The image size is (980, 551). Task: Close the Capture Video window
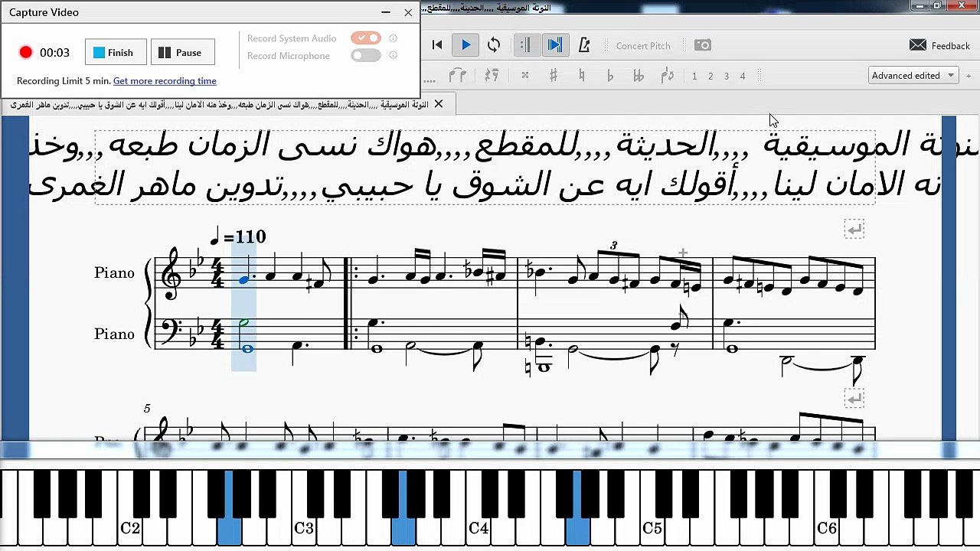(x=408, y=12)
